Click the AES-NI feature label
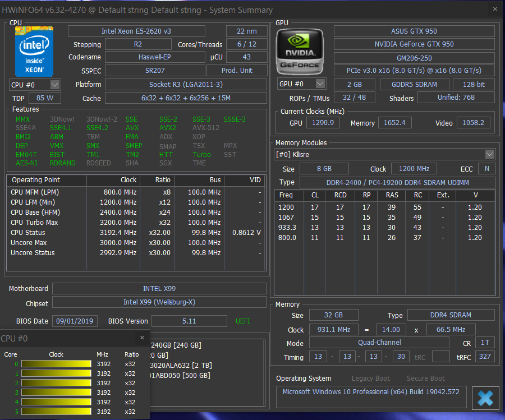 click(x=26, y=163)
